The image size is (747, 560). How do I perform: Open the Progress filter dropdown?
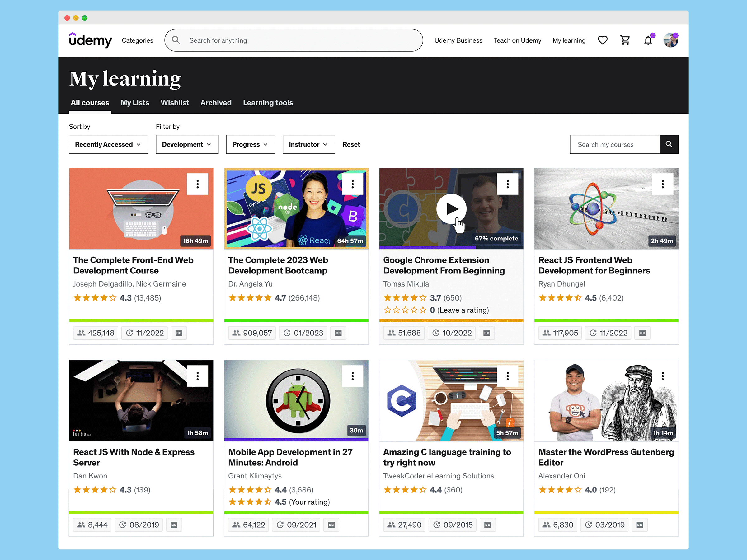[250, 144]
